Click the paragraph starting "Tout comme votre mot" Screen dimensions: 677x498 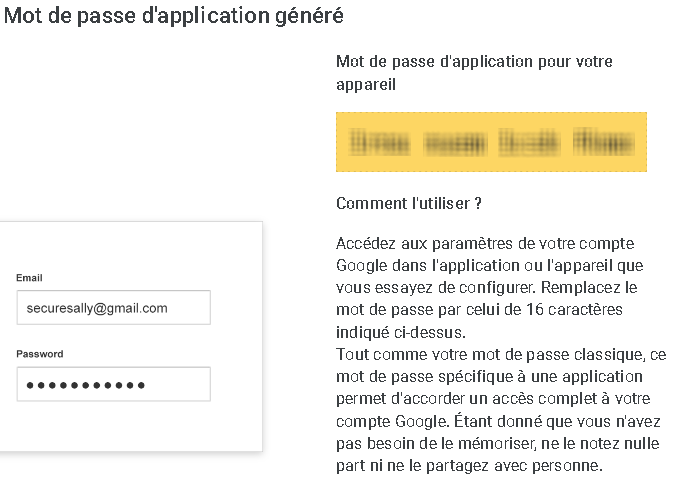coord(501,410)
